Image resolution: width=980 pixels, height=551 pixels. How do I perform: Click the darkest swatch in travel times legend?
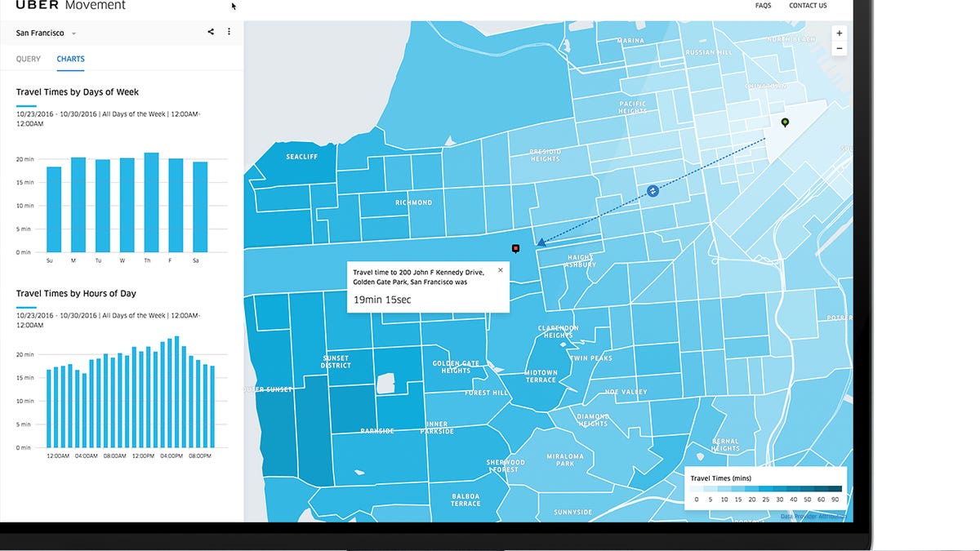(x=835, y=489)
